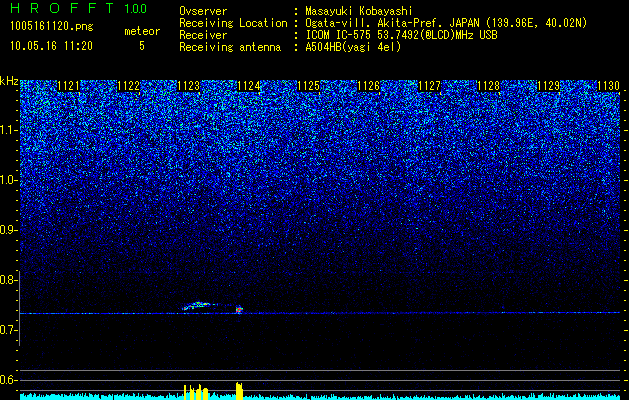Click the kHz axis unit label

(9, 81)
